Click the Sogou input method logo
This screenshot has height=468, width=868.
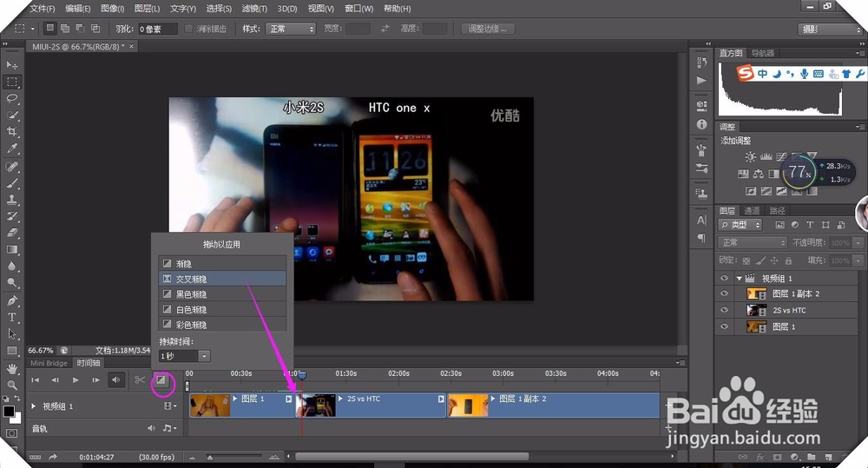[x=745, y=73]
